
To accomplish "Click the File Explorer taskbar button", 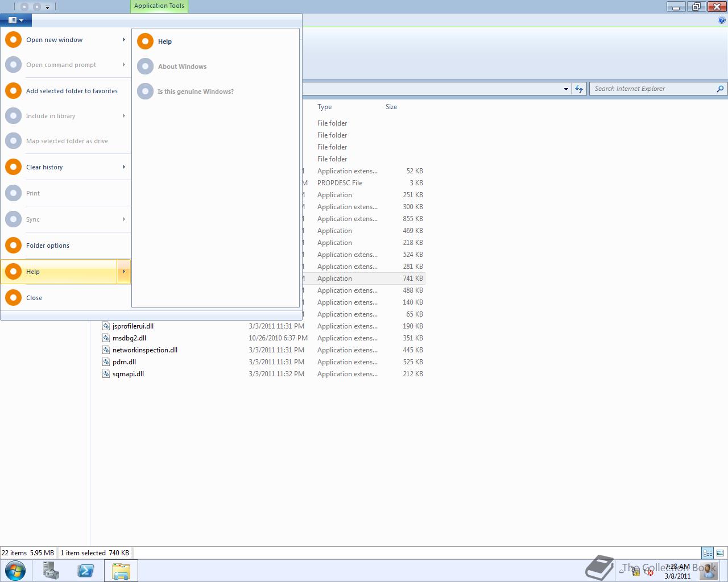I will (121, 571).
